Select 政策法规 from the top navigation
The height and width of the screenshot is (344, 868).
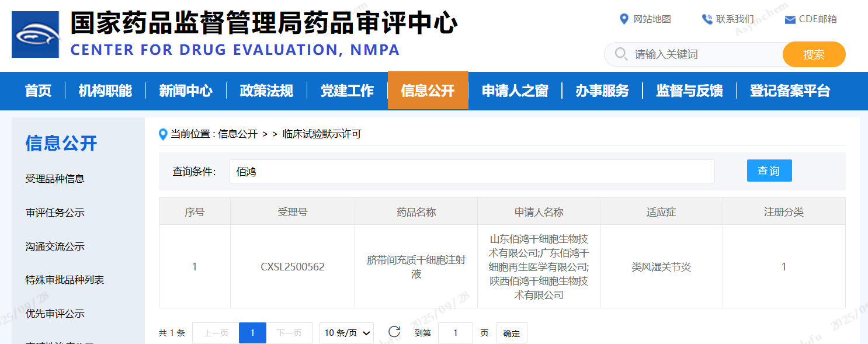click(266, 91)
